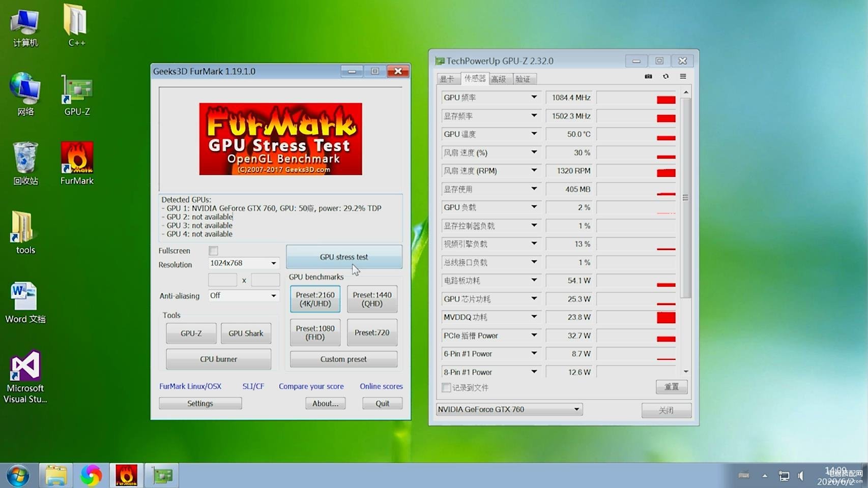Check the 记录到文件 checkbox in GPU-Z
The width and height of the screenshot is (868, 488).
pyautogui.click(x=446, y=387)
